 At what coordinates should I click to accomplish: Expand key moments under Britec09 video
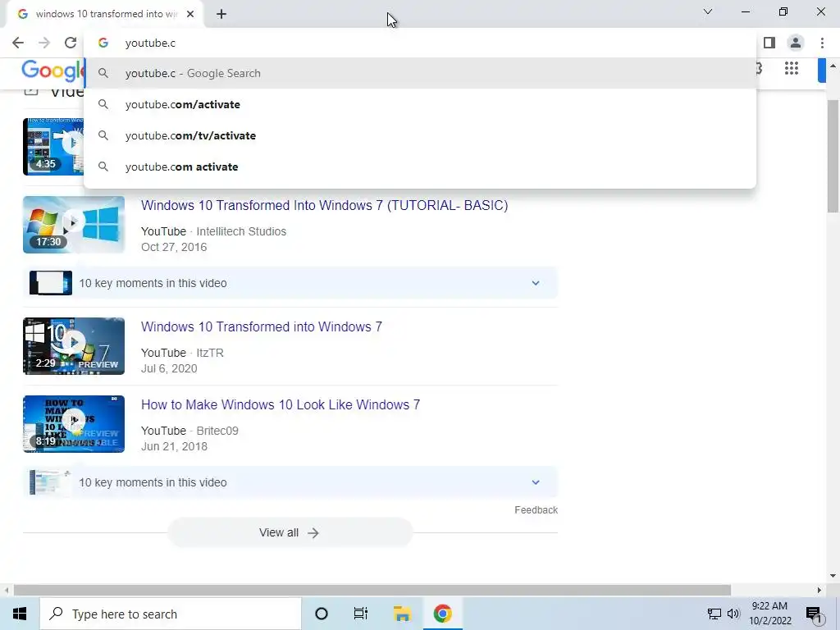click(x=290, y=482)
